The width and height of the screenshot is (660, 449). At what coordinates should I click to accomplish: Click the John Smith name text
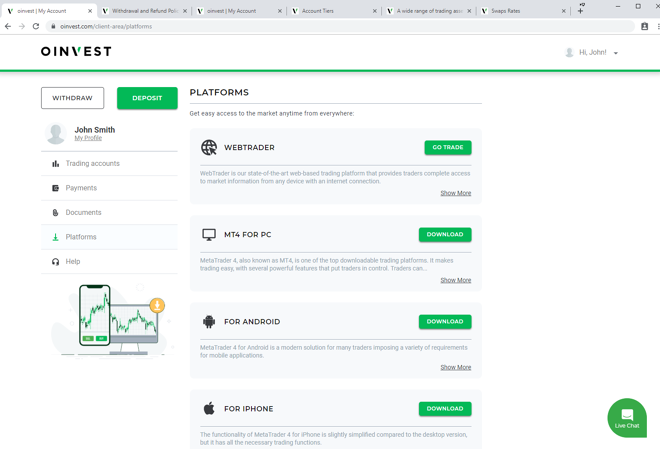(95, 130)
